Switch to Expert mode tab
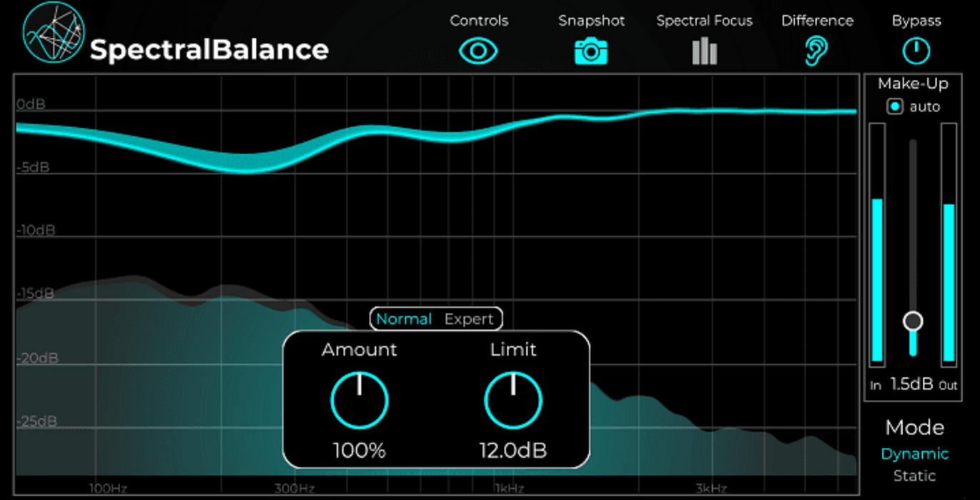Viewport: 980px width, 500px height. 469,319
